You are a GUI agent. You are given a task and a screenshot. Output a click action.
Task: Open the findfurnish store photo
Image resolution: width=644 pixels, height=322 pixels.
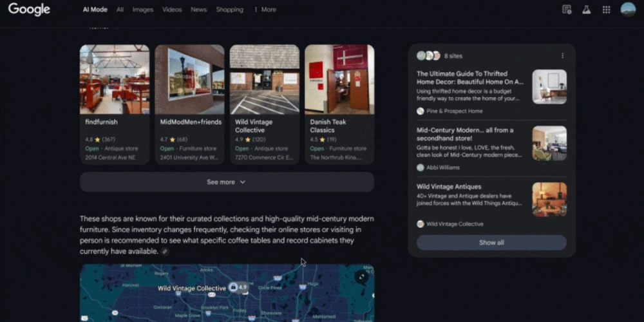[115, 79]
